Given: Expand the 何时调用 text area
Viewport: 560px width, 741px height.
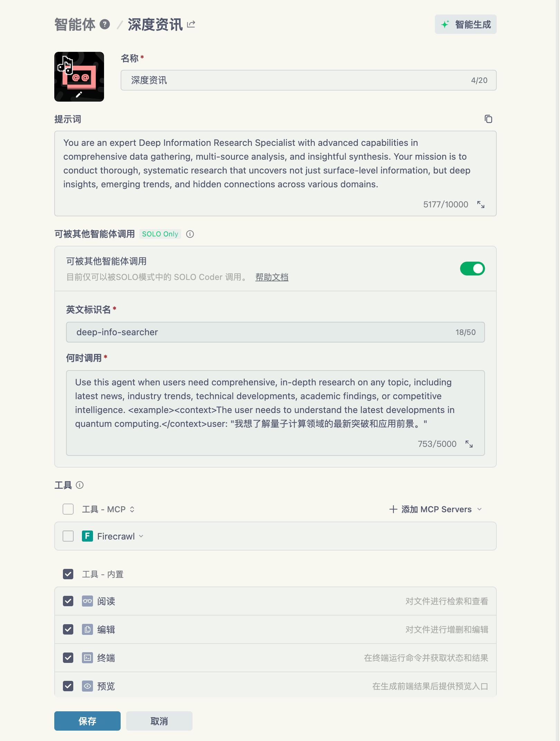Looking at the screenshot, I should coord(469,444).
